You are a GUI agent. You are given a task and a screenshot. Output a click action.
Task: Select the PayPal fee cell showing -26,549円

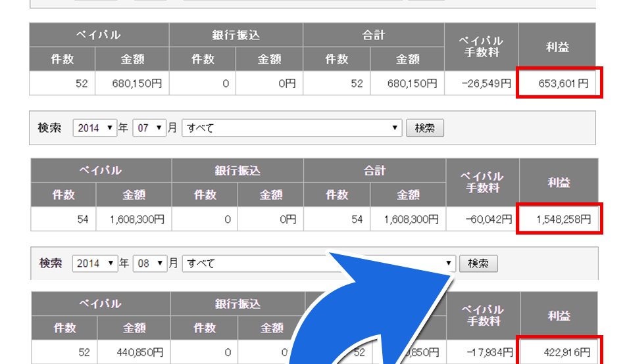click(x=482, y=83)
